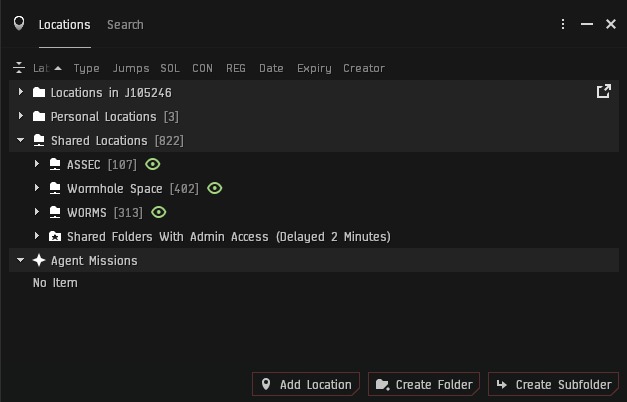Image resolution: width=627 pixels, height=402 pixels.
Task: Switch to the Search tab
Action: click(x=125, y=24)
